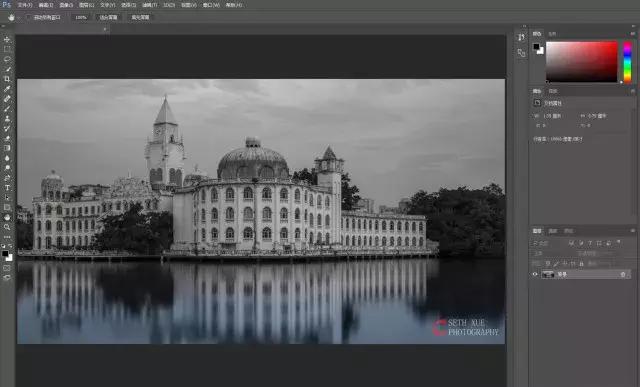This screenshot has height=387, width=640.
Task: Select the Crop tool
Action: tap(7, 79)
